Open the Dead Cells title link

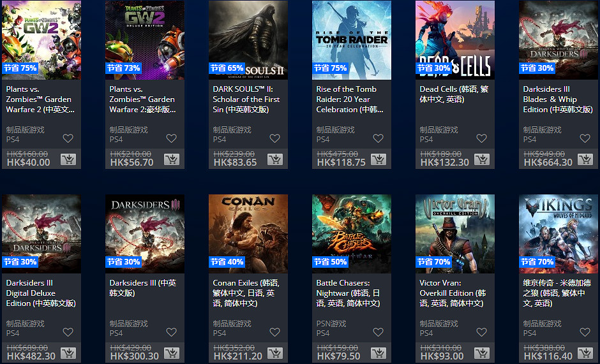click(x=454, y=94)
